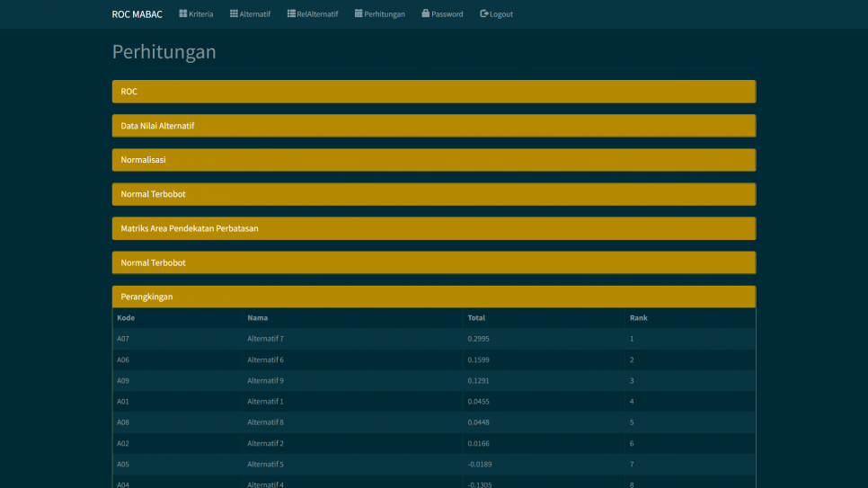
Task: Click the A06 code cell
Action: [x=123, y=359]
